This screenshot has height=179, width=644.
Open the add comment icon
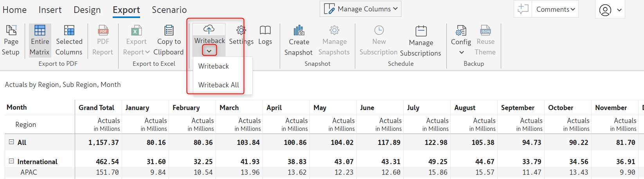(x=523, y=9)
